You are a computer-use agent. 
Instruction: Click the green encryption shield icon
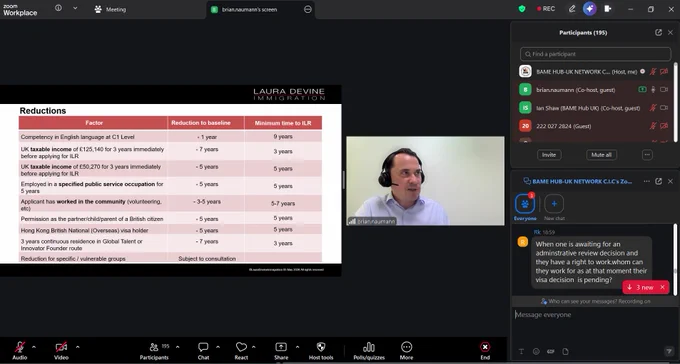click(522, 9)
